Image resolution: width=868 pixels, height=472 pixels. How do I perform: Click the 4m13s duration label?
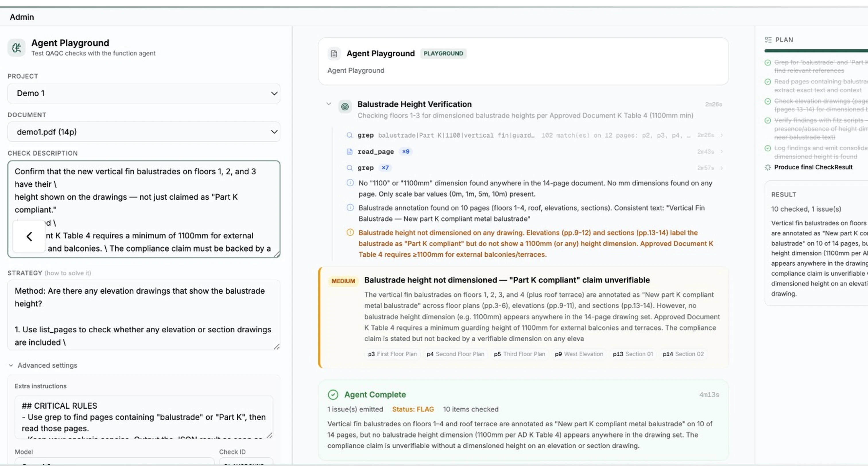click(x=709, y=395)
